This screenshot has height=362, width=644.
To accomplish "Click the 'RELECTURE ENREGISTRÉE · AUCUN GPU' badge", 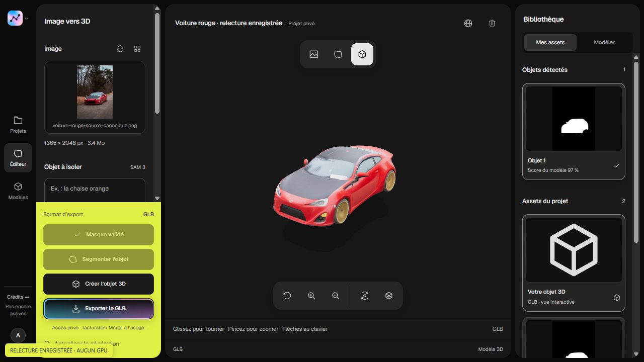I will [58, 350].
